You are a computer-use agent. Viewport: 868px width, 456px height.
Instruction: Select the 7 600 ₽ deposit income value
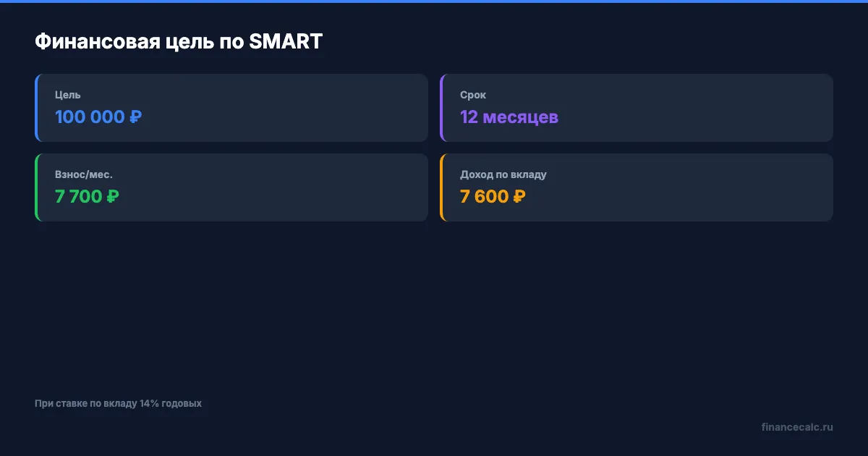coord(493,196)
